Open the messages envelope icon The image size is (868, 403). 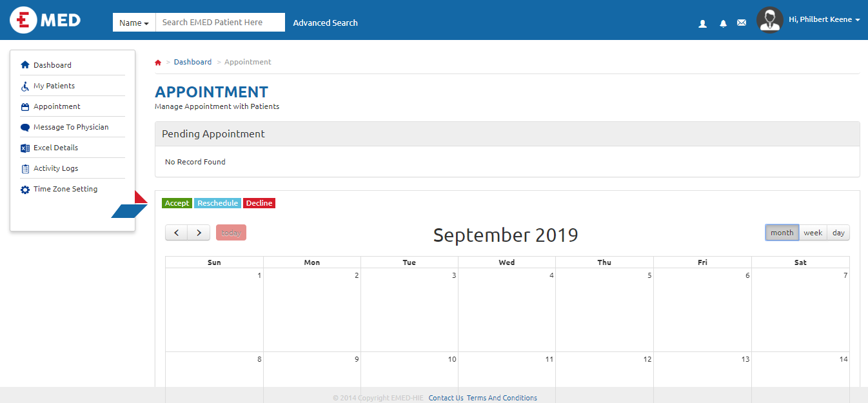pyautogui.click(x=742, y=23)
